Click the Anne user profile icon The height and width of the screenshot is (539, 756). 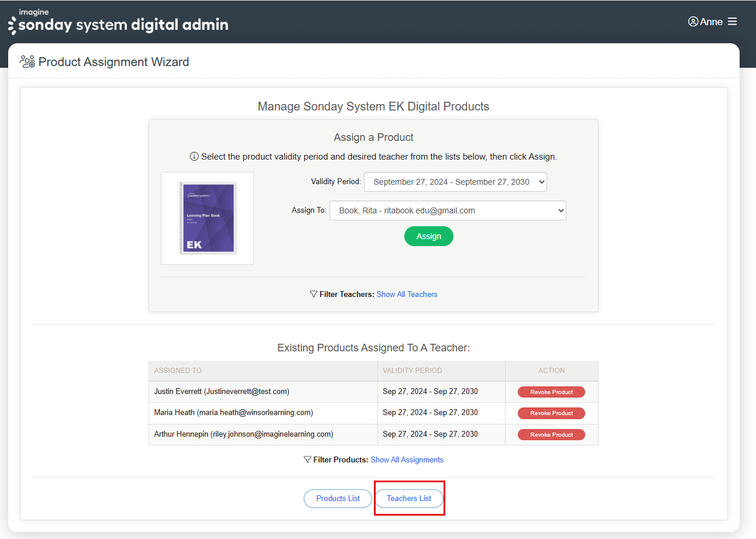click(x=693, y=22)
